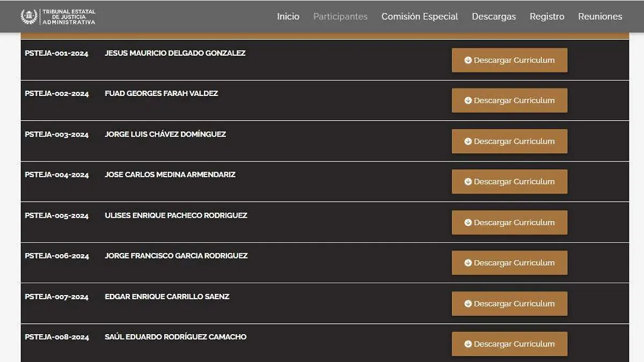Open the Registro page
The image size is (644, 362).
[547, 17]
